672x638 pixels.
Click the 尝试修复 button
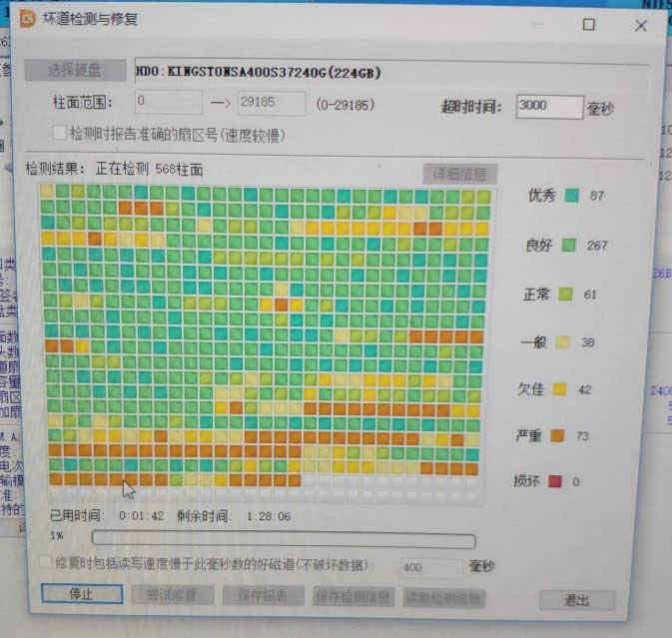click(x=173, y=595)
